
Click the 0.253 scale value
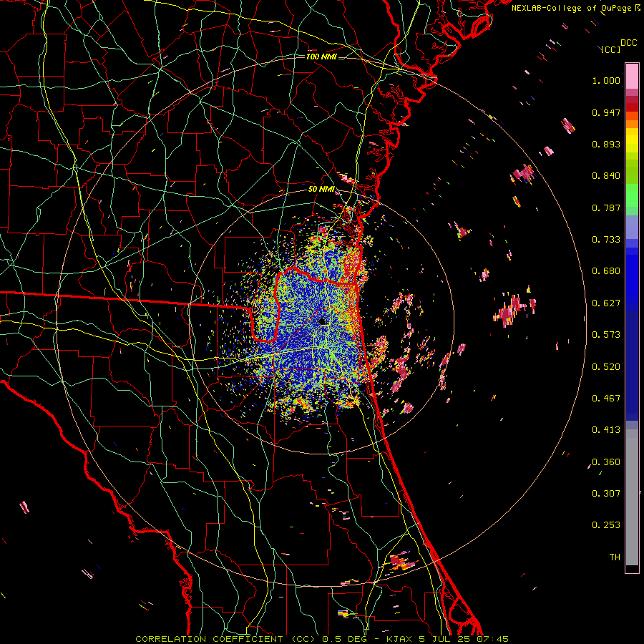click(x=606, y=525)
